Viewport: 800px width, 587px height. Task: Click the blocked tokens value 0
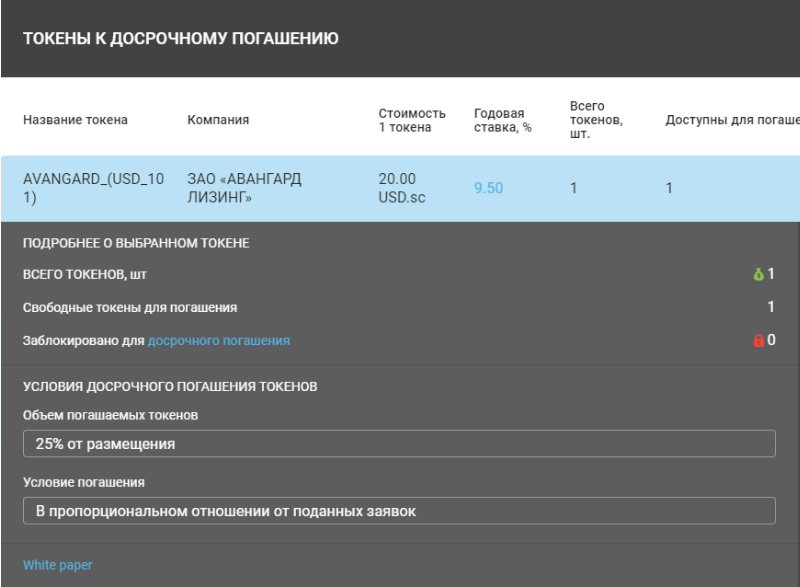771,340
